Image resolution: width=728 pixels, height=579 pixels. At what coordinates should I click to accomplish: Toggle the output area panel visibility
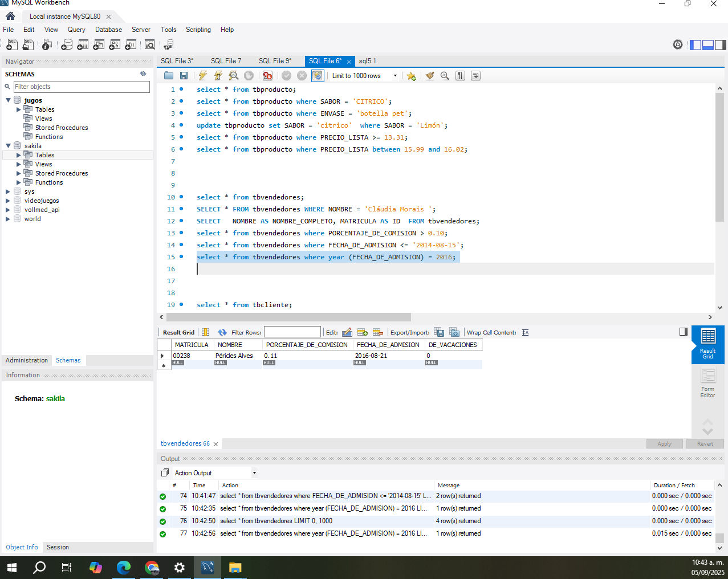coord(708,44)
